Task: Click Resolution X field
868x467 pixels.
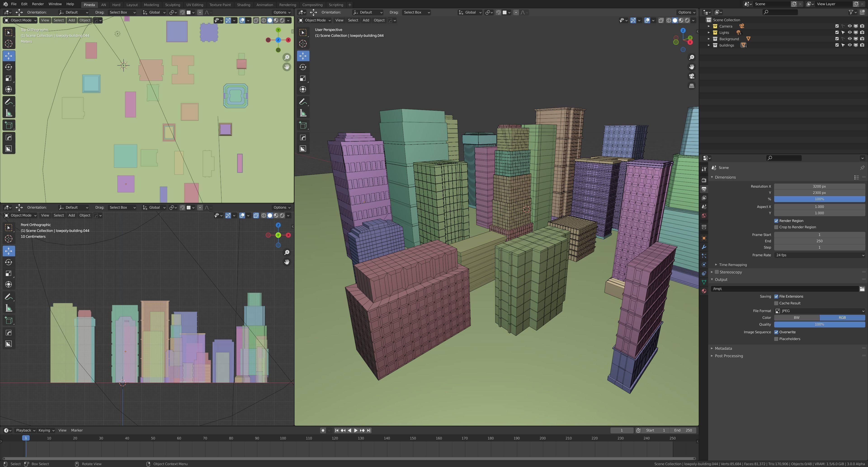Action: 819,187
